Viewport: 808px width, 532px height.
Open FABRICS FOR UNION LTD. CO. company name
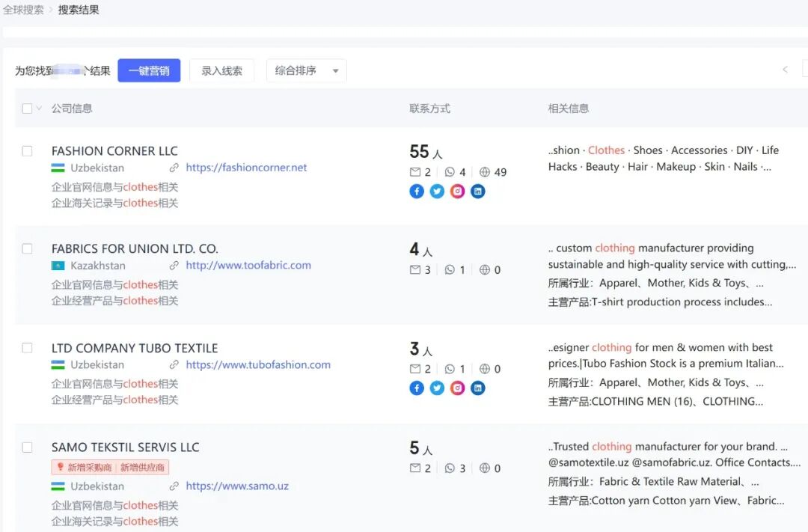click(135, 249)
